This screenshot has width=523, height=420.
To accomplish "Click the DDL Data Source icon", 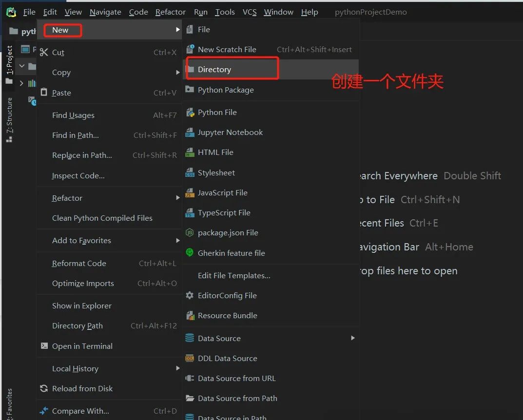I will click(x=190, y=359).
